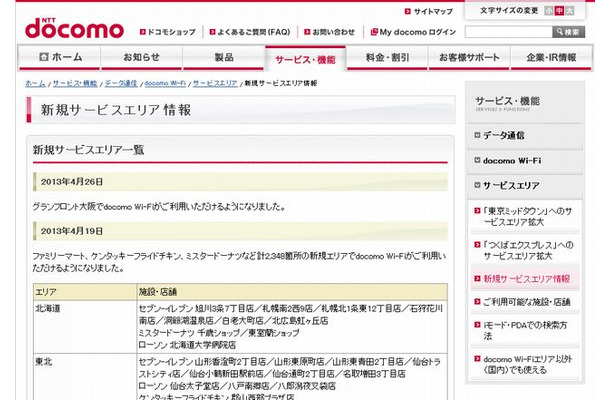Open iモード・PDAでの検索方法 link

click(x=525, y=330)
